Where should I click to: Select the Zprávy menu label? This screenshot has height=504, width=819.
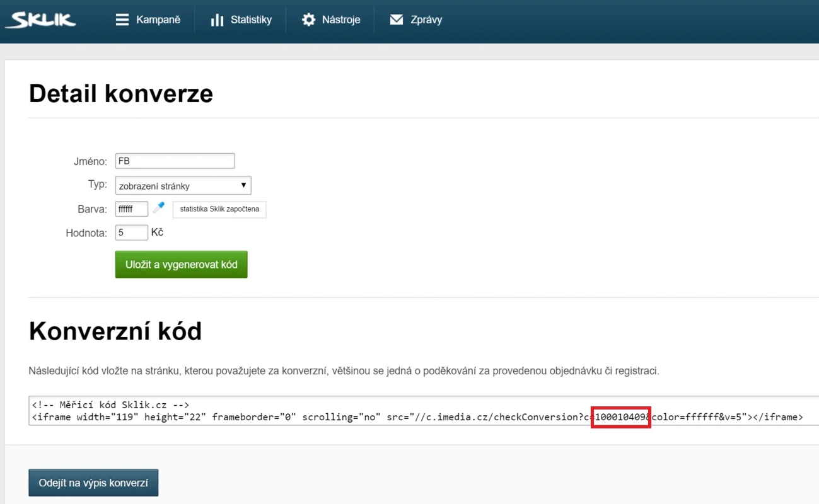coord(426,20)
